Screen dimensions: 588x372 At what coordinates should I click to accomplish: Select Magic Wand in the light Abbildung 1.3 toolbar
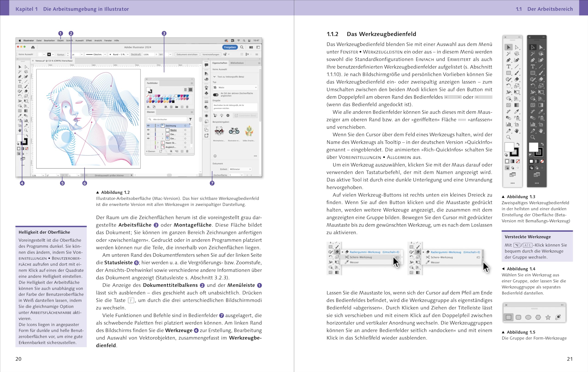coord(509,54)
